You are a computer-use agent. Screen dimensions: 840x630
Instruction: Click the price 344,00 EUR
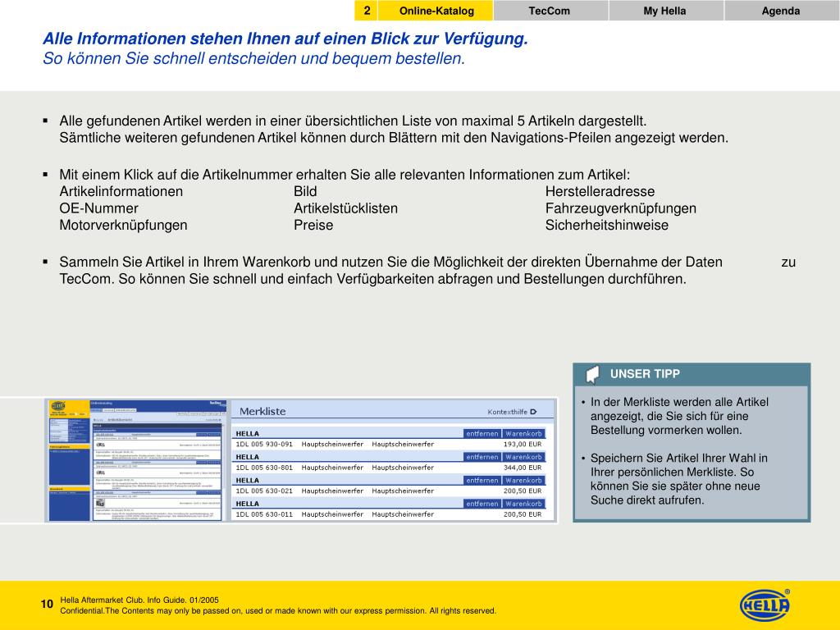click(x=523, y=468)
